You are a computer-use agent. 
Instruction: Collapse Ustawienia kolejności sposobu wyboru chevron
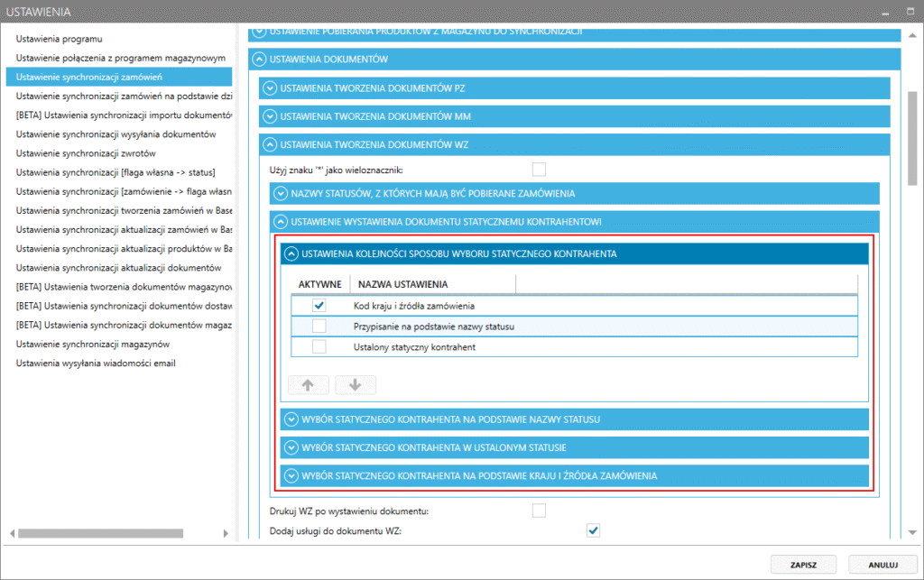coord(291,254)
